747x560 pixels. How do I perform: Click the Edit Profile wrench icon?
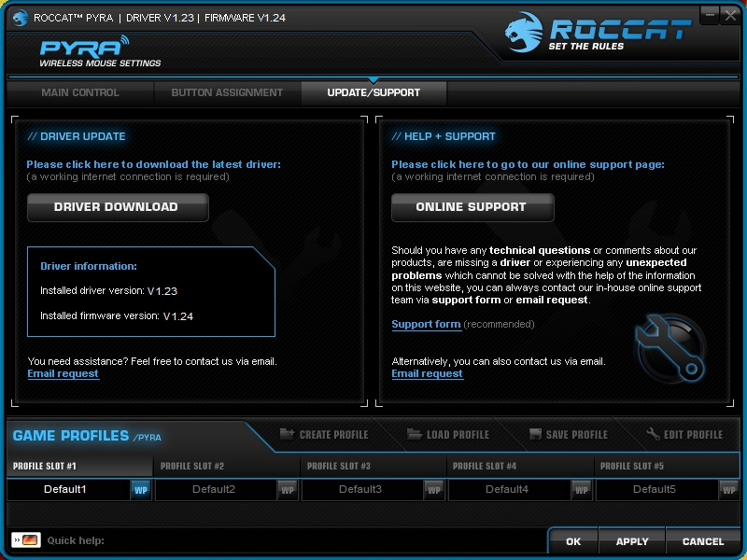pos(653,434)
